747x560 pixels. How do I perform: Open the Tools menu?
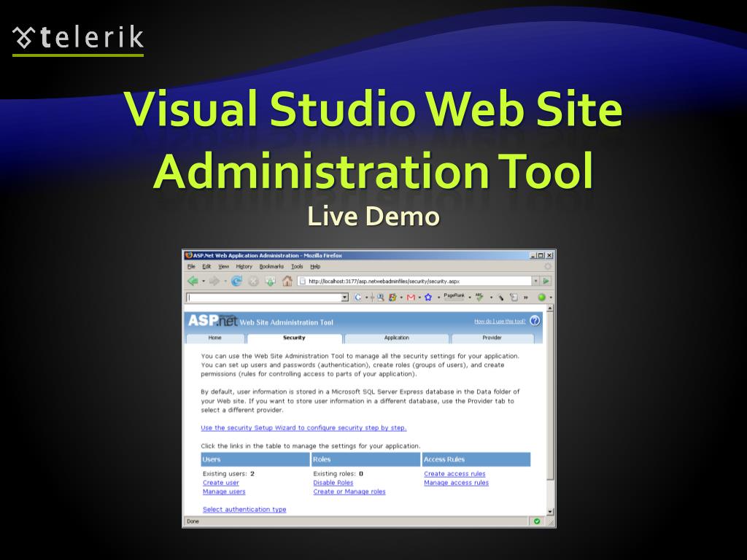[x=297, y=267]
